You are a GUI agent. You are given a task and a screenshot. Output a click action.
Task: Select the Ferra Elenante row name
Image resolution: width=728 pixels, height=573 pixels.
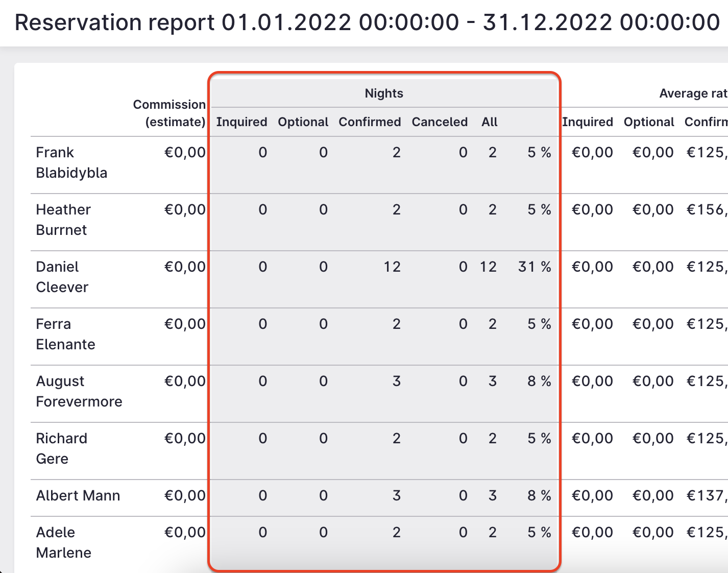65,334
